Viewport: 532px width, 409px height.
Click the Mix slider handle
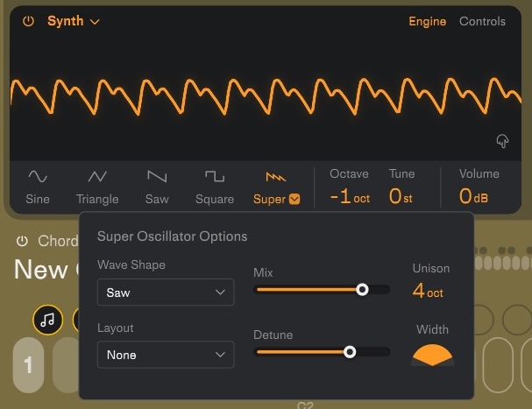tap(362, 289)
